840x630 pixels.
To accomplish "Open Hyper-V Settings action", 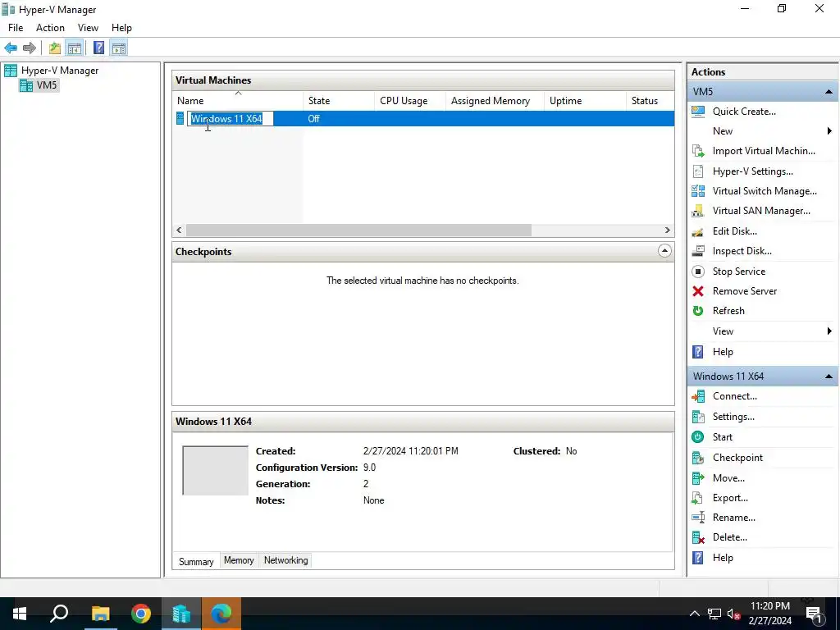I will point(753,171).
